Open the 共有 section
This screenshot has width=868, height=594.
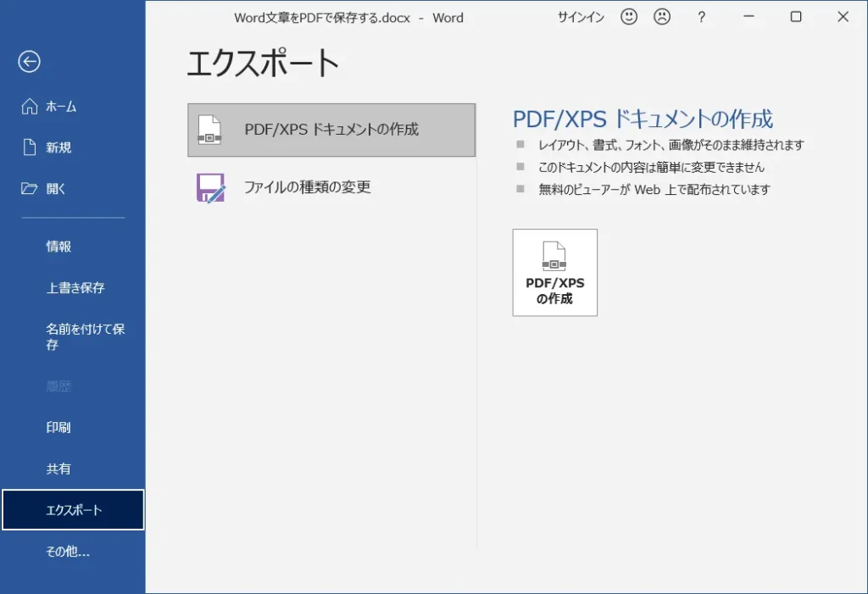(x=58, y=469)
